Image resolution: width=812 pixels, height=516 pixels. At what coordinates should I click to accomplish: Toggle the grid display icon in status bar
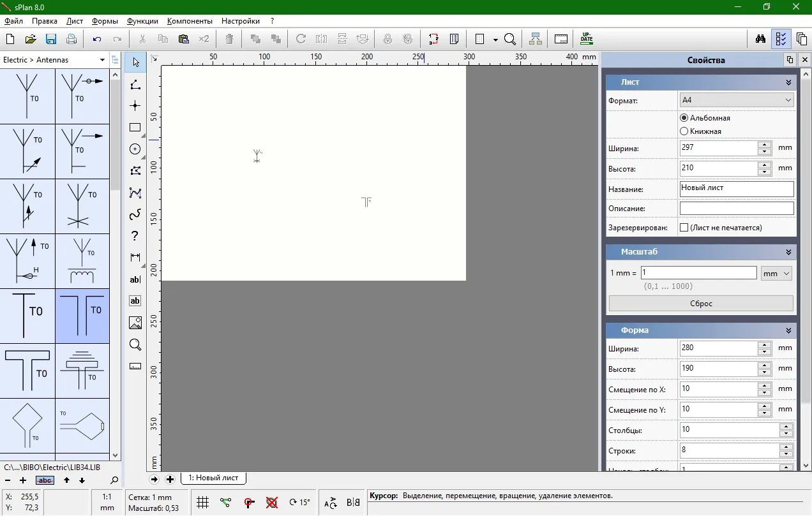tap(202, 503)
